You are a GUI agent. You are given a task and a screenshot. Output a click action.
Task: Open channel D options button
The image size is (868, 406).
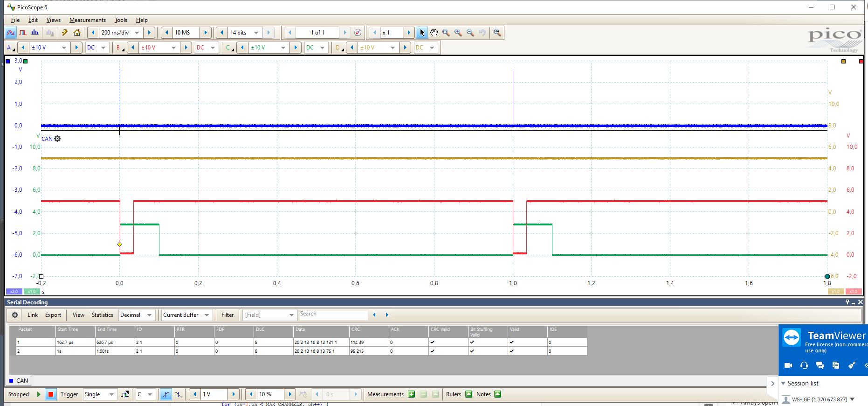click(339, 48)
